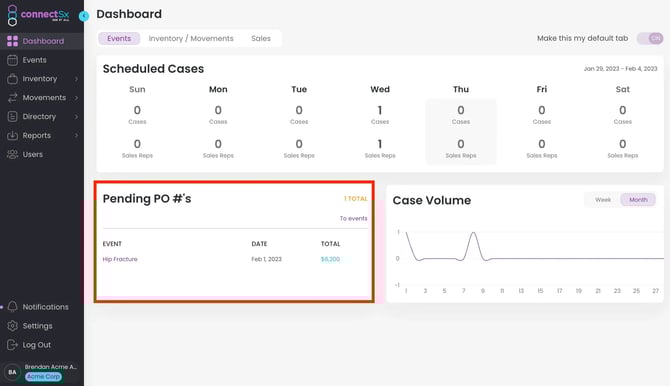
Task: Open Events via its calendar icon
Action: (x=12, y=60)
